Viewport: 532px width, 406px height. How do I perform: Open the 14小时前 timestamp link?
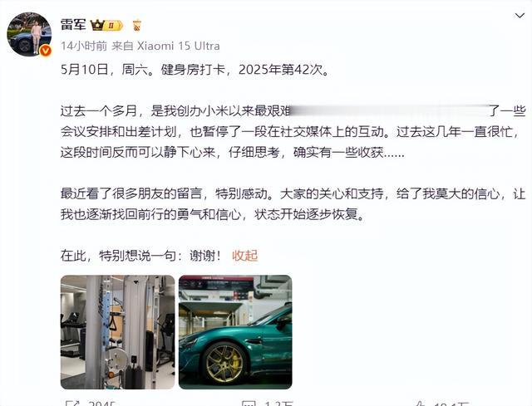(84, 46)
